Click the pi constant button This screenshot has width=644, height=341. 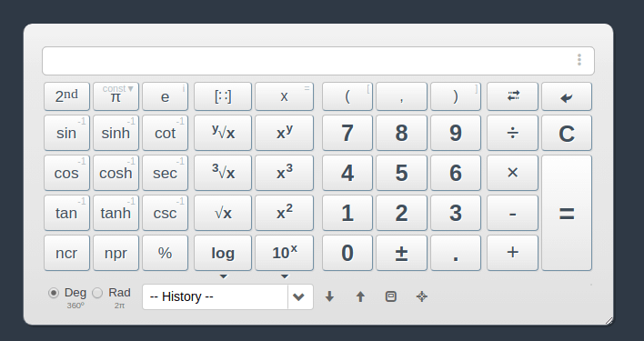[x=116, y=96]
